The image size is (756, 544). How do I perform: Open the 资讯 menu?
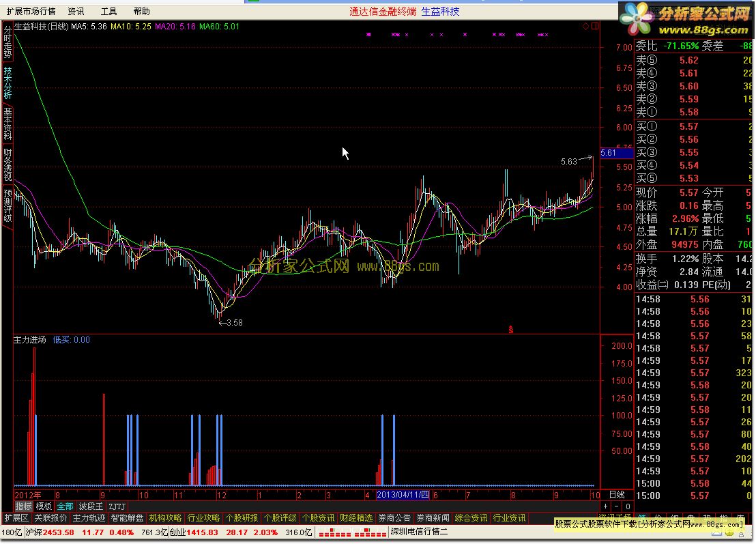(76, 11)
